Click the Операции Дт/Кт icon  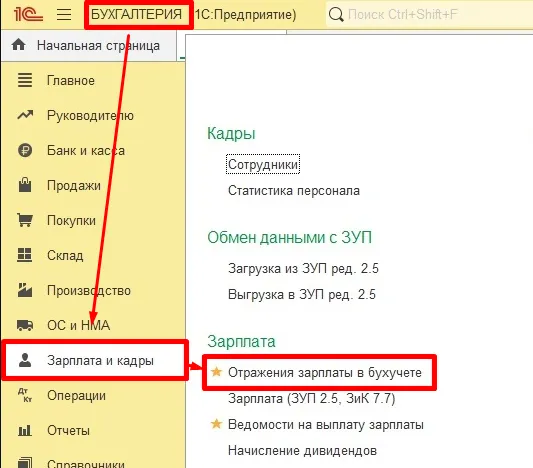click(25, 395)
